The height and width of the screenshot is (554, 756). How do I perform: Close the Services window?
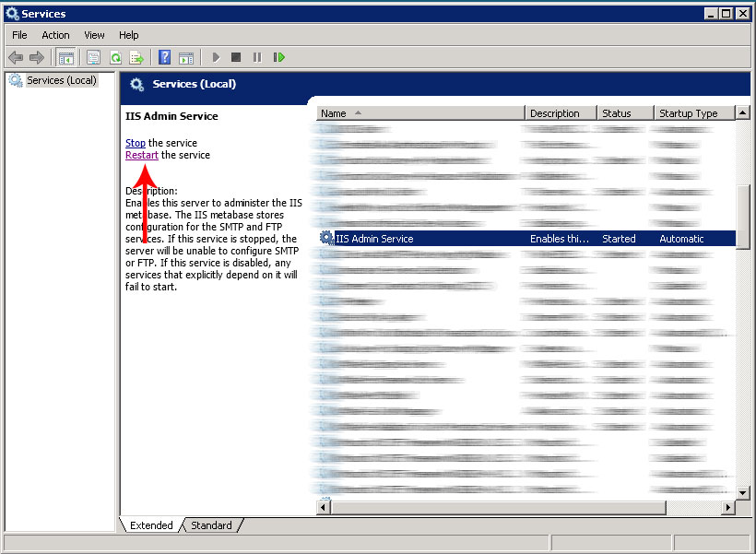[743, 14]
